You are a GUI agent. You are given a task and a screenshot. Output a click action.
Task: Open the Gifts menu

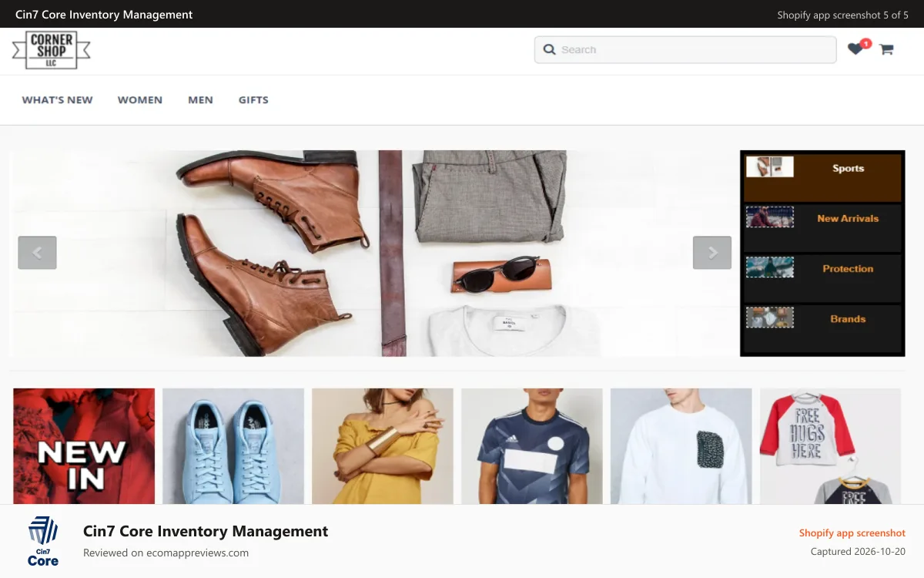tap(253, 100)
